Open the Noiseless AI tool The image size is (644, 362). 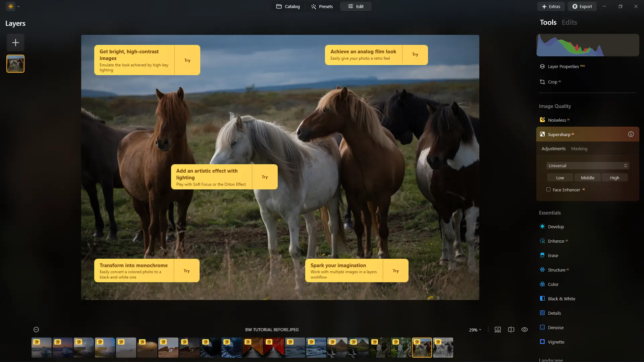coord(556,120)
